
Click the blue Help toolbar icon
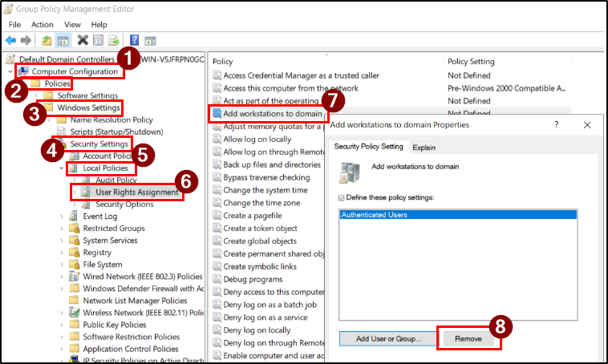click(134, 40)
